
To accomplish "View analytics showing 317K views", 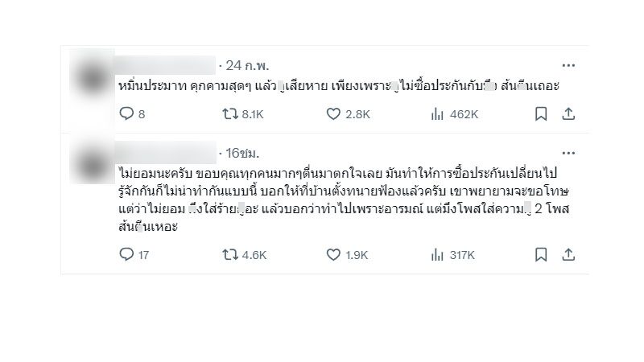I will (x=439, y=255).
